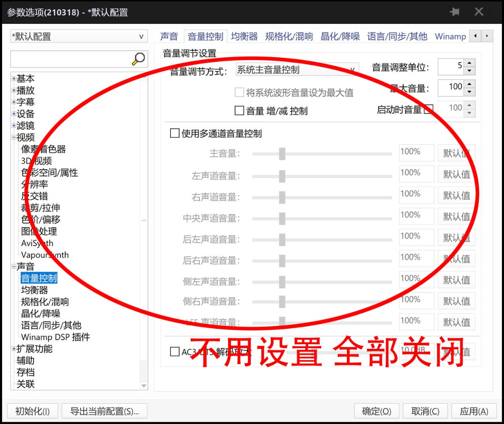This screenshot has height=424, width=504.
Task: Select 色彩空间/属性 tree item
Action: (50, 173)
